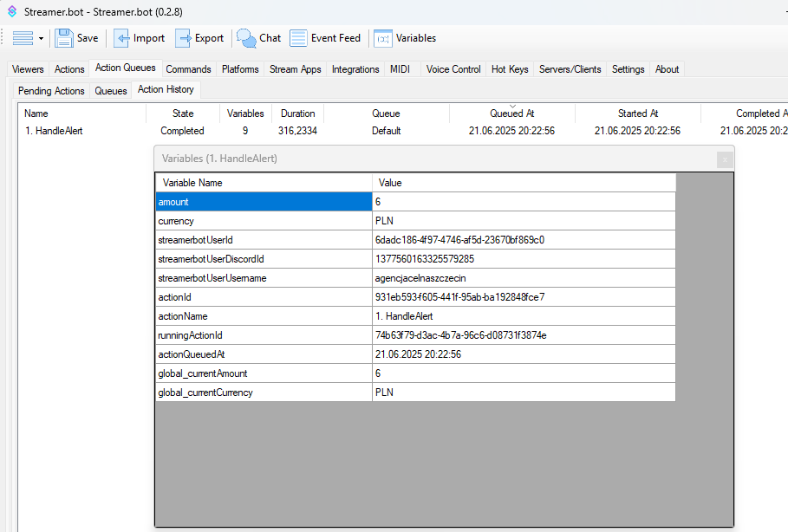Click the 'Completed' state cell

[x=182, y=131]
